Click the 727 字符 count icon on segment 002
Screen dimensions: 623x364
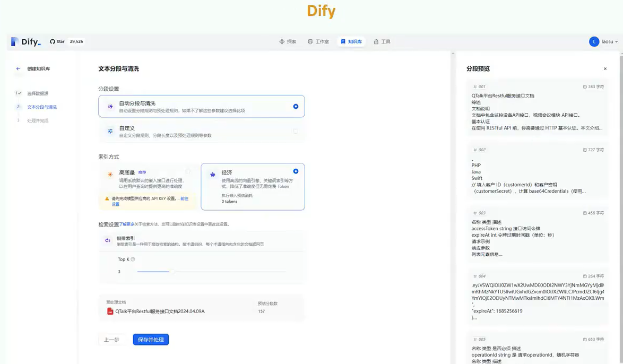(585, 150)
